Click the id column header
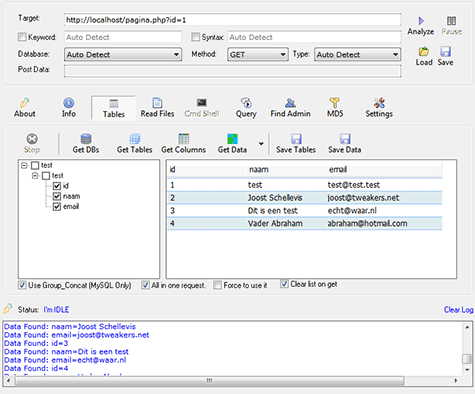This screenshot has height=394, width=475. [206, 170]
